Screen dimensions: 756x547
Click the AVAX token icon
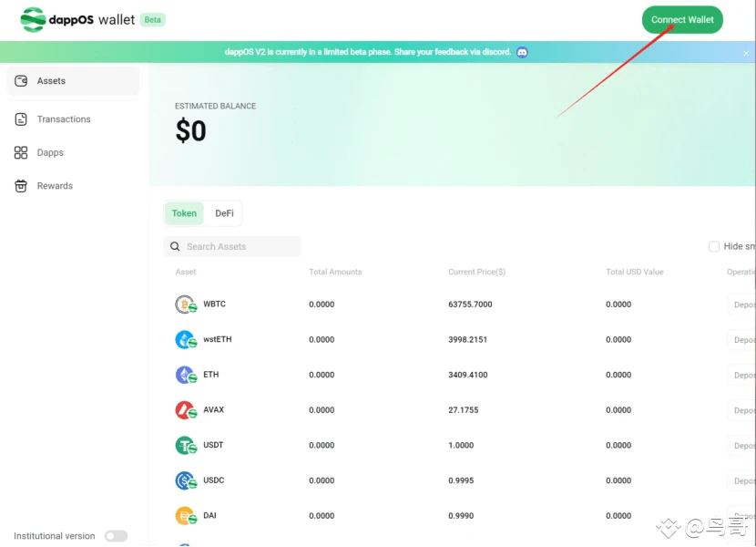(186, 410)
